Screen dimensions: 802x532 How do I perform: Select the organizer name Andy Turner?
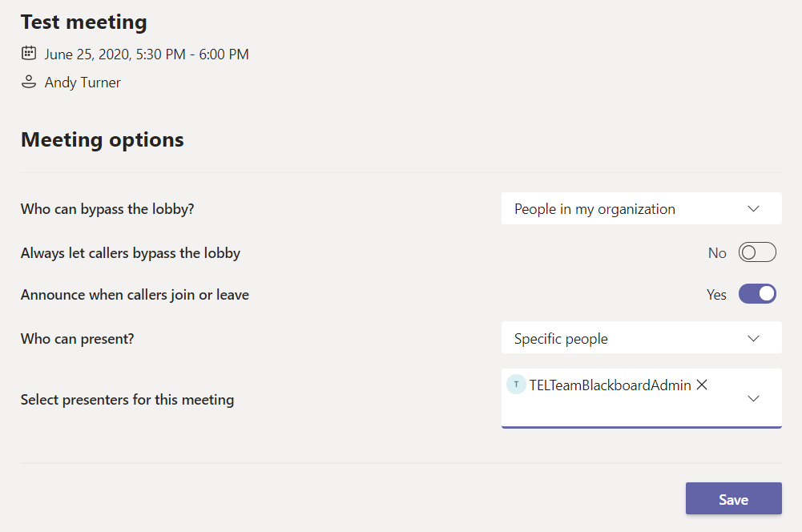pyautogui.click(x=83, y=83)
